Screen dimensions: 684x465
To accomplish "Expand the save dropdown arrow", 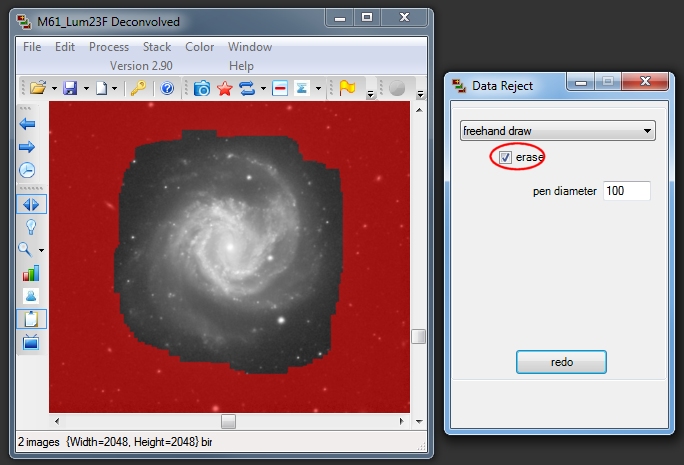I will (x=86, y=89).
